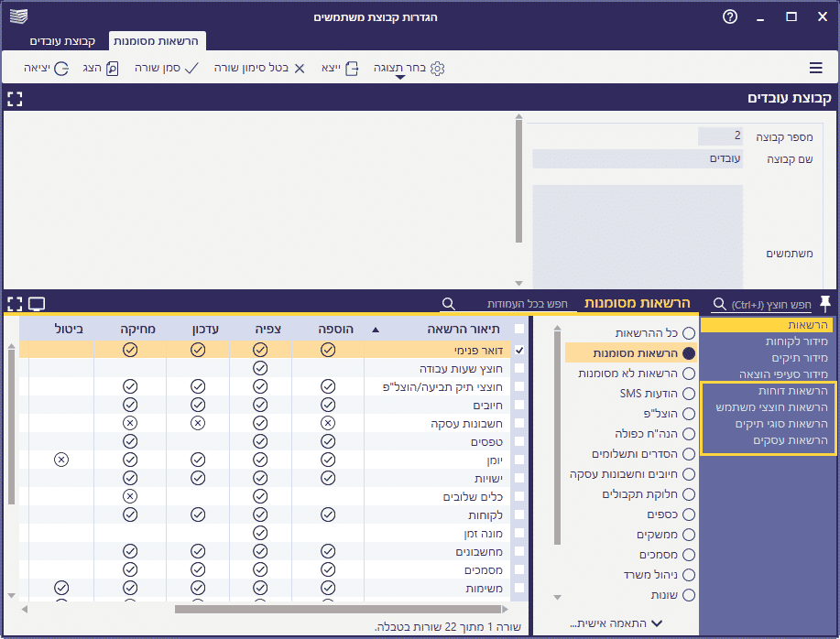Click the בחר תצוגה gear icon
Image resolution: width=840 pixels, height=639 pixels.
(x=438, y=69)
